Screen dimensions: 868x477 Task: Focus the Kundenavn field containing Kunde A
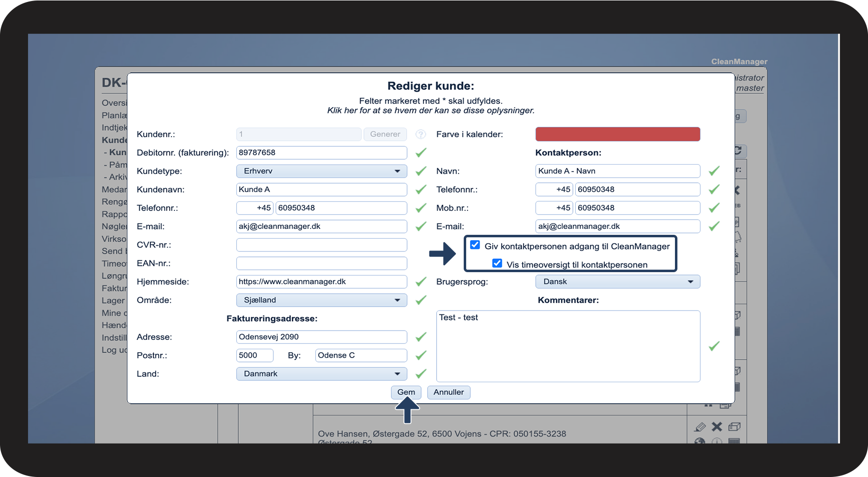coord(322,190)
